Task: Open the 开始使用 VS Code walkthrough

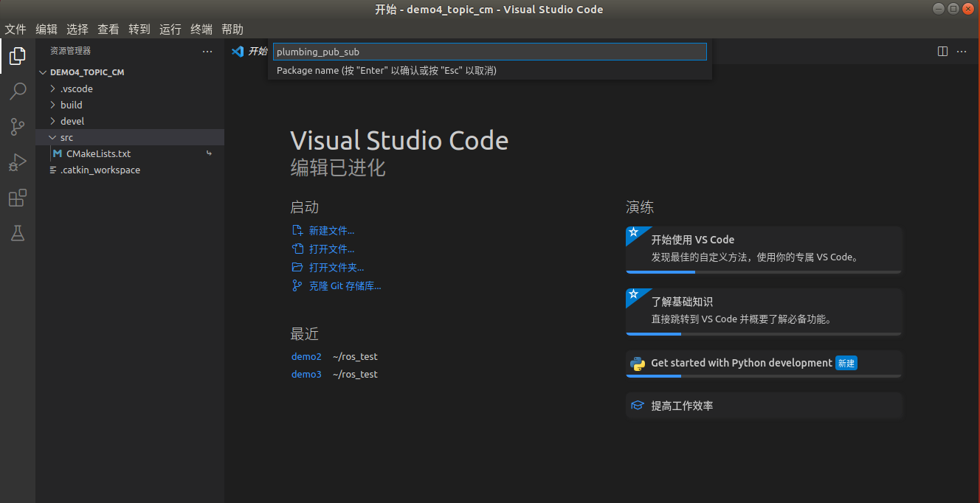Action: click(764, 249)
